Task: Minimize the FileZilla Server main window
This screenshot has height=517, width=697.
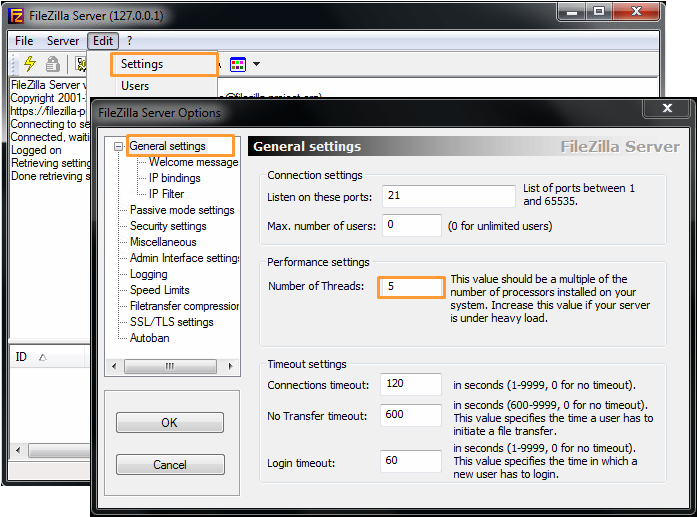Action: 572,12
